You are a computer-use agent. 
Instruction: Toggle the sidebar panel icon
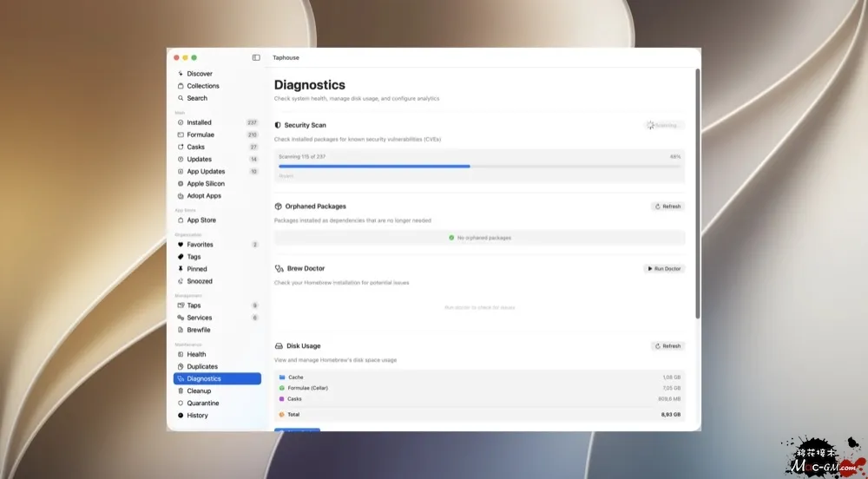pyautogui.click(x=256, y=57)
